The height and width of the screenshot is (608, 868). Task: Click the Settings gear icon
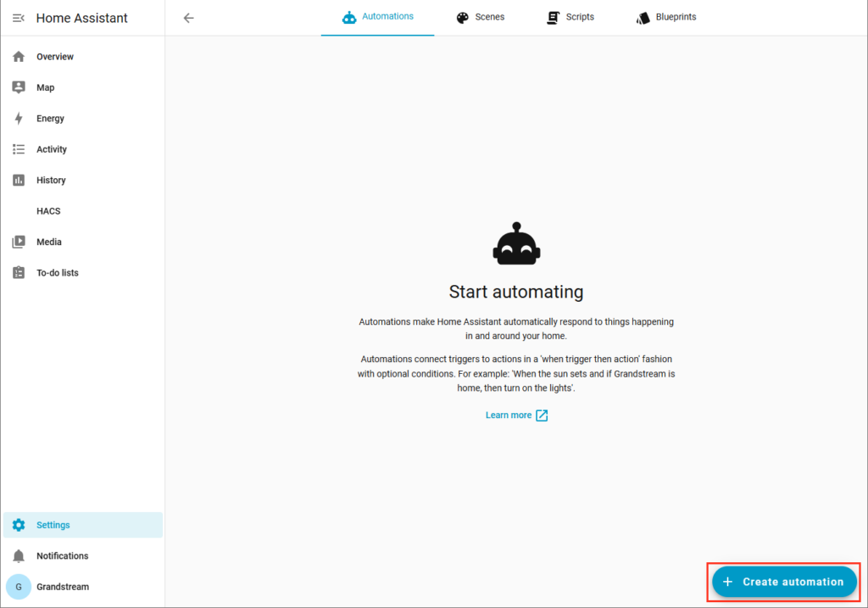19,525
